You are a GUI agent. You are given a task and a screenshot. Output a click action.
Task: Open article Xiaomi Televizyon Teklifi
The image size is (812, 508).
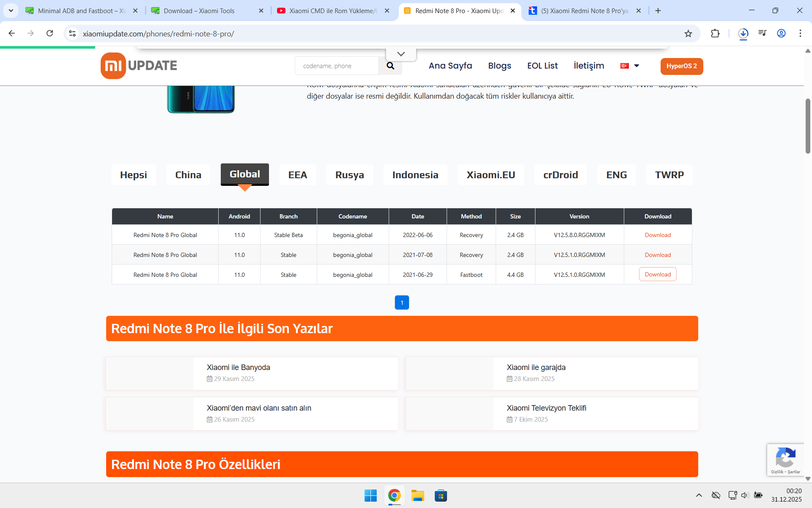(546, 408)
